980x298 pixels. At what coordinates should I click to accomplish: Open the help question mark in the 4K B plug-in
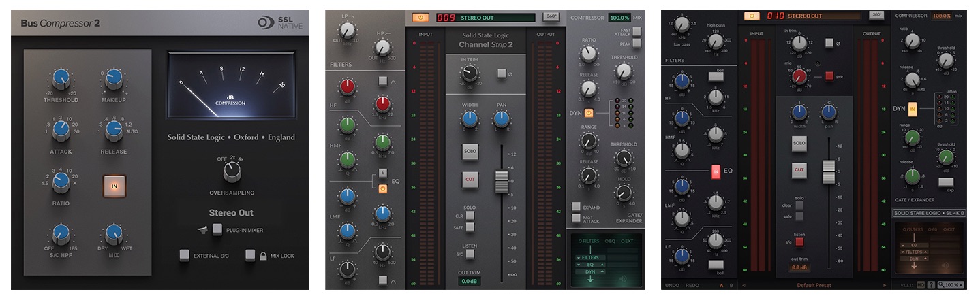click(930, 285)
